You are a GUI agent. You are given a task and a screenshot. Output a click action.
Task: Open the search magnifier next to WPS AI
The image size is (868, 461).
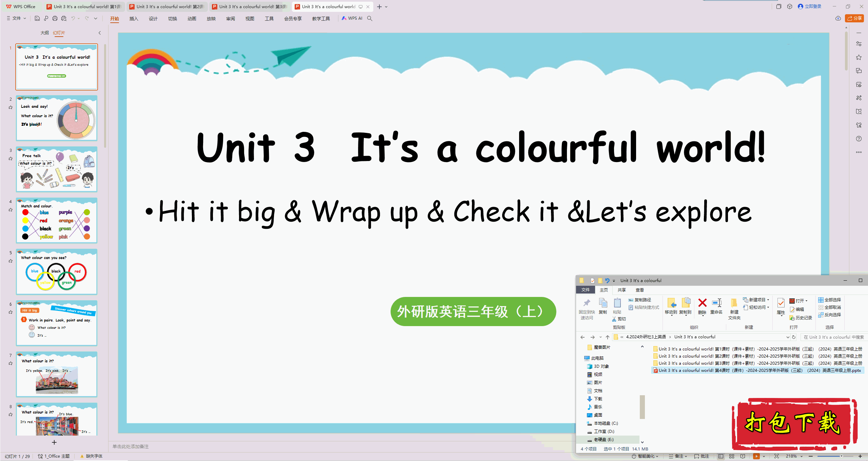pos(370,18)
